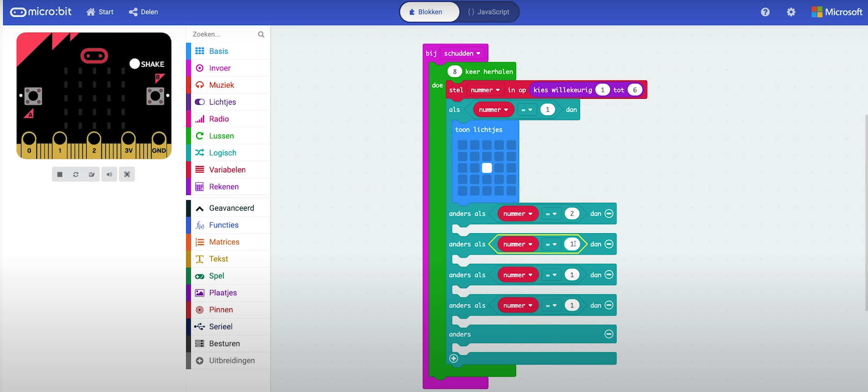Open the Variabelen block category
Image resolution: width=868 pixels, height=392 pixels.
(x=227, y=170)
